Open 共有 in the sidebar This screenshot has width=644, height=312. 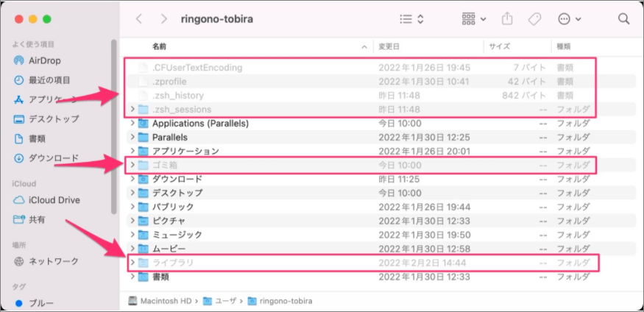pos(29,219)
